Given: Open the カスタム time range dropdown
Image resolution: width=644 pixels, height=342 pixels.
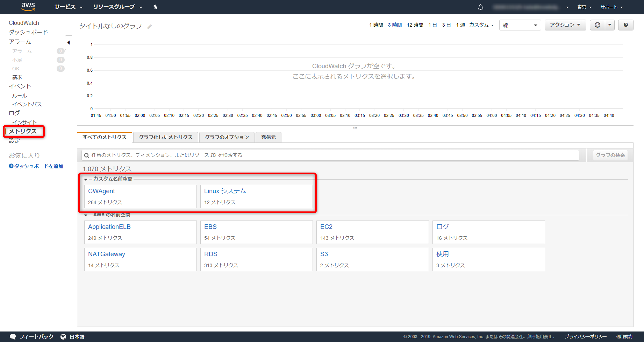Looking at the screenshot, I should click(481, 25).
